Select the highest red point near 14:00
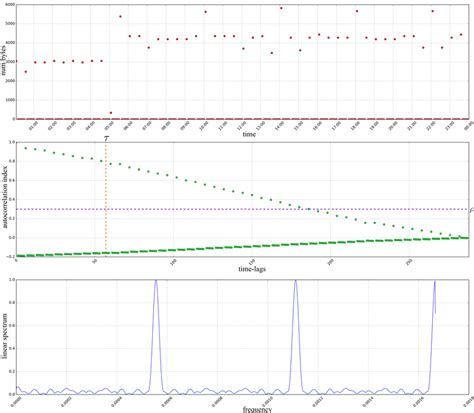474x413 pixels. [x=281, y=8]
